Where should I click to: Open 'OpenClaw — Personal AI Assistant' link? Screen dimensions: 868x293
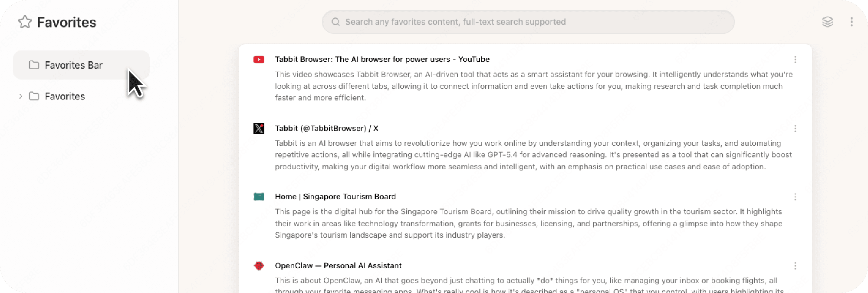point(338,266)
